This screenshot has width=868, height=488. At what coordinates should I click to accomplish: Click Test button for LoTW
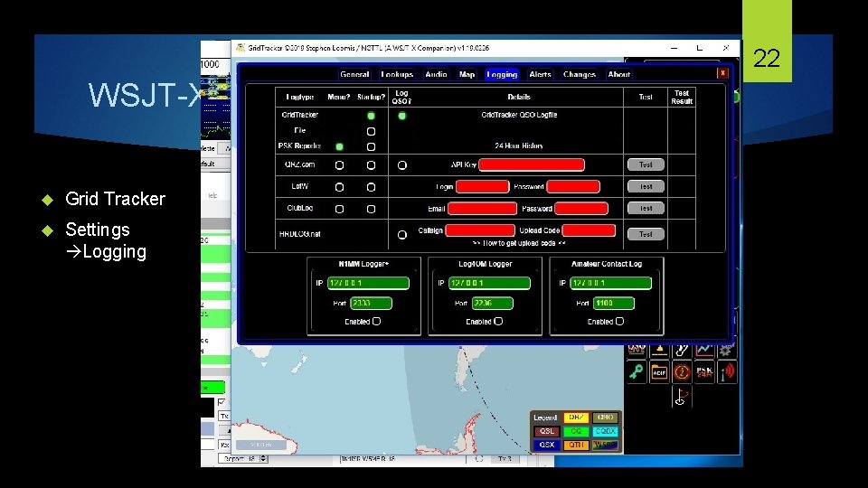click(x=646, y=186)
